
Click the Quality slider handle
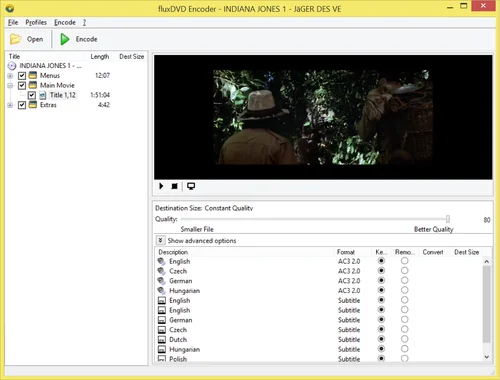[448, 219]
